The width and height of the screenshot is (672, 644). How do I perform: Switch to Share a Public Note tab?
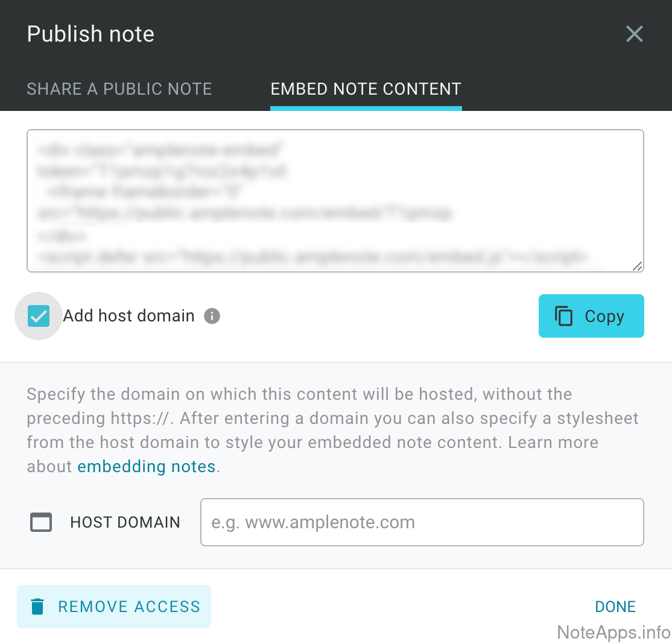119,89
